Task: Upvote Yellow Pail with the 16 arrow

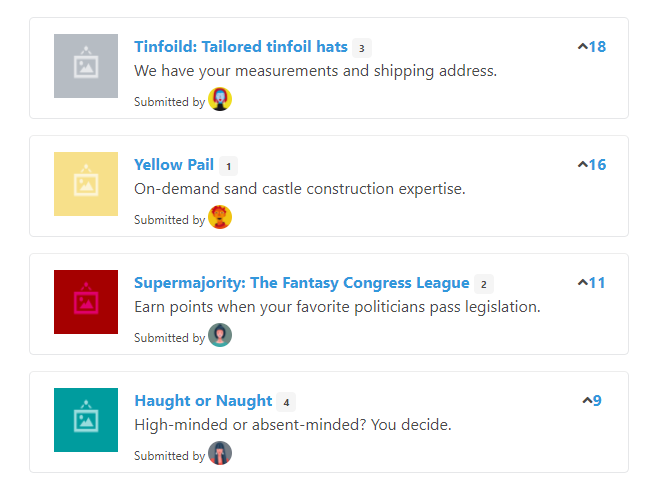Action: [591, 165]
